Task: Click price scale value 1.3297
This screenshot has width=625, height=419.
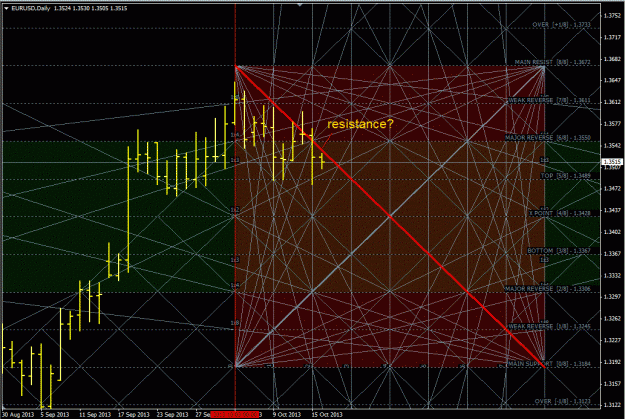Action: (x=612, y=297)
